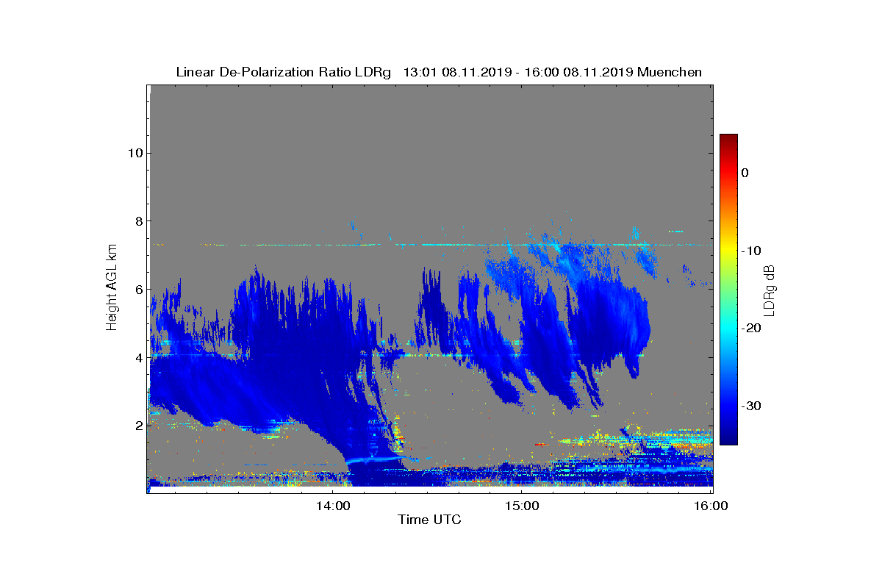Click the '15:00' time tick label

click(x=523, y=506)
